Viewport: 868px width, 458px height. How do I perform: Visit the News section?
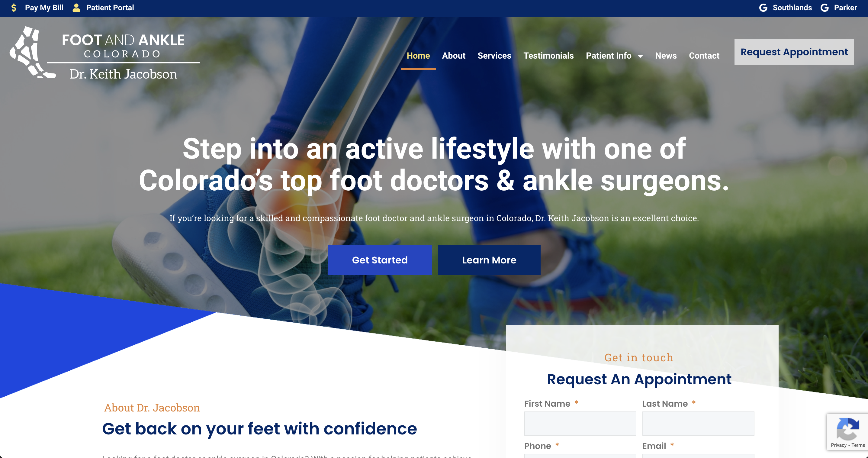pyautogui.click(x=666, y=56)
